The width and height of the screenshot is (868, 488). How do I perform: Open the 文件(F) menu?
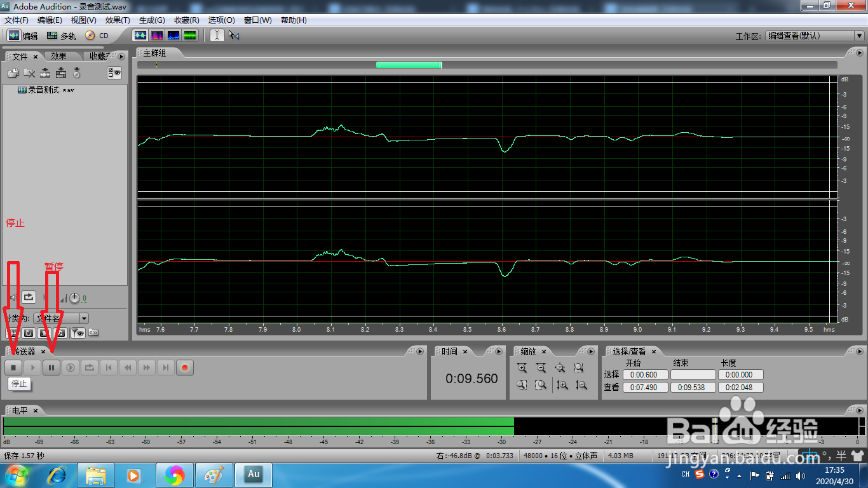pyautogui.click(x=17, y=20)
